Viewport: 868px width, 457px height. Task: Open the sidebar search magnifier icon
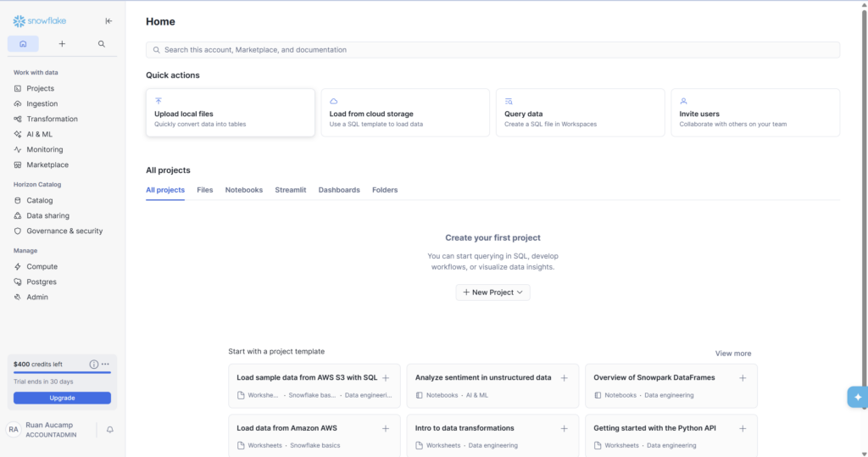[x=102, y=44]
